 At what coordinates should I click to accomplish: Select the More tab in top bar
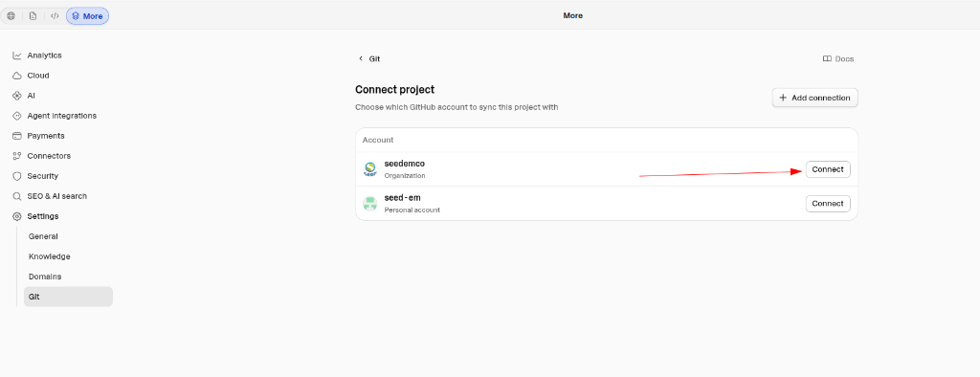tap(87, 16)
